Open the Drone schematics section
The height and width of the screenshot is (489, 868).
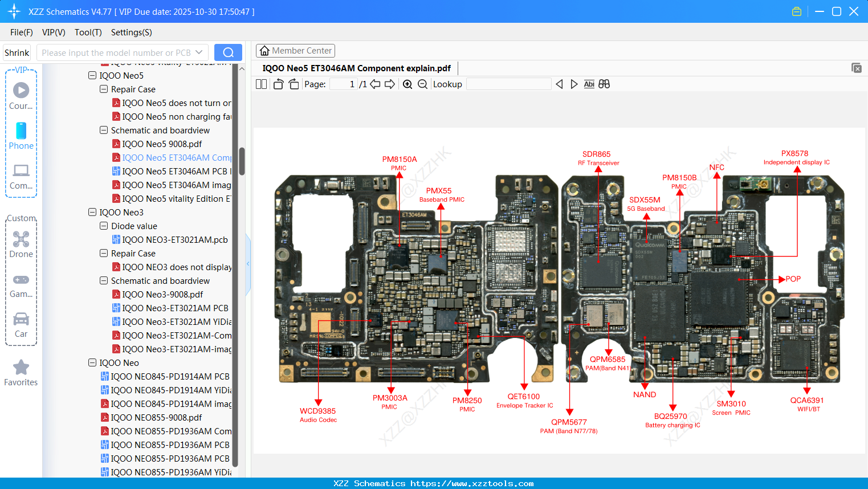[x=21, y=244]
